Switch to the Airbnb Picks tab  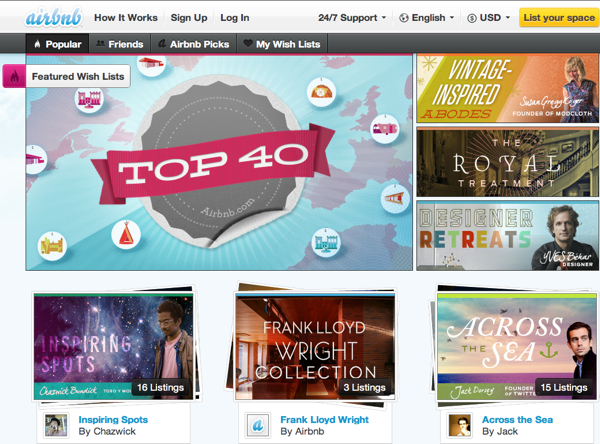pos(194,44)
